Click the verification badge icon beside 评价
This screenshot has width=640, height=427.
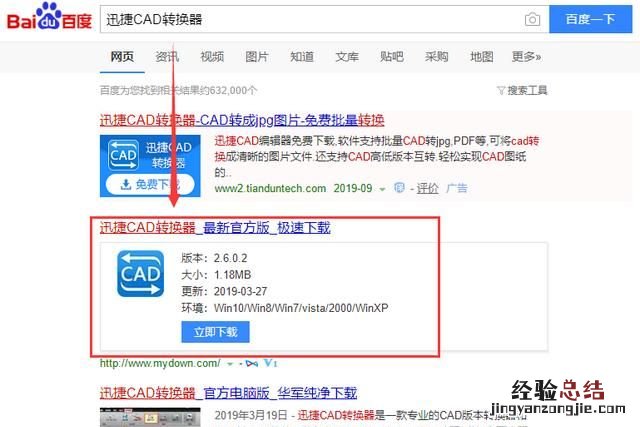[x=399, y=188]
